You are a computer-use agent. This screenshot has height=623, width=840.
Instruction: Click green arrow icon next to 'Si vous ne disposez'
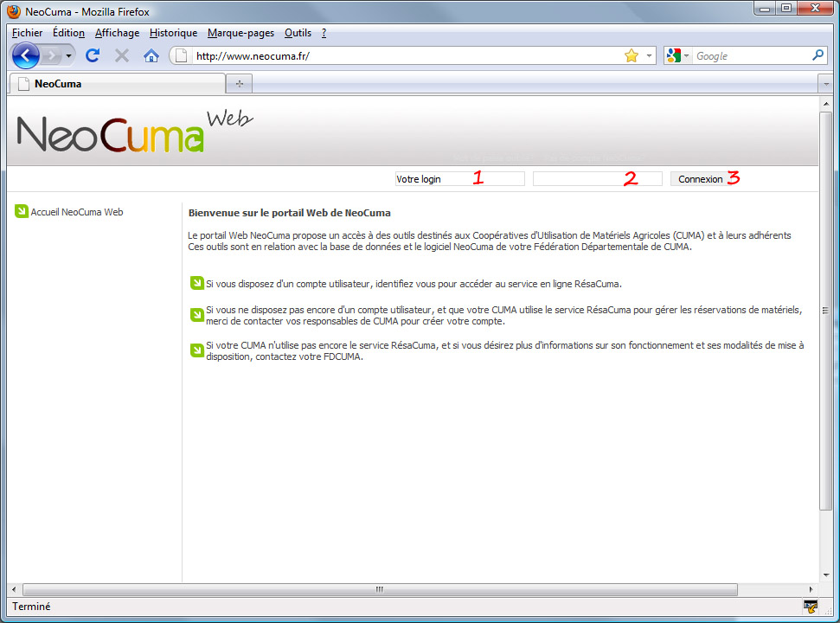[x=197, y=314]
